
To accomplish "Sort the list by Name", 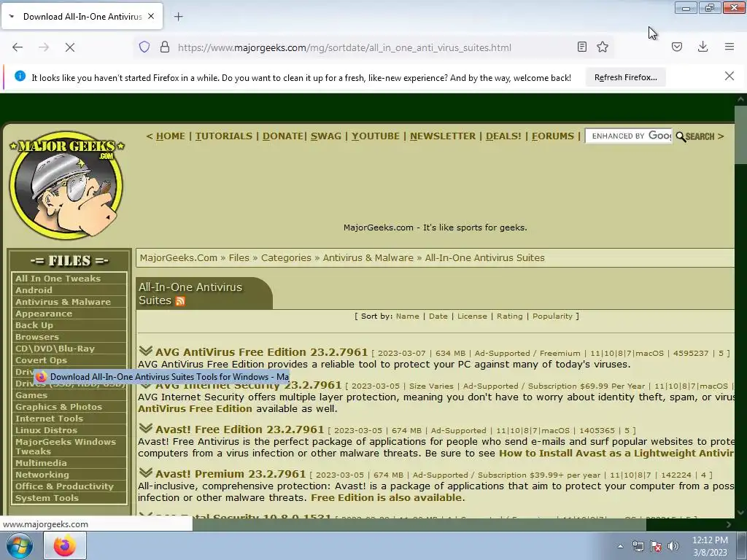I will (x=407, y=316).
